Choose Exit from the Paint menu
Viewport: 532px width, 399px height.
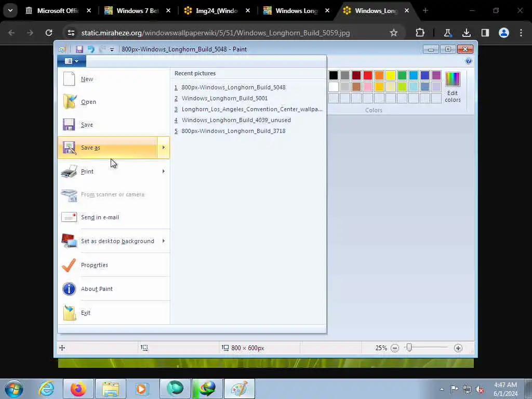tap(114, 312)
